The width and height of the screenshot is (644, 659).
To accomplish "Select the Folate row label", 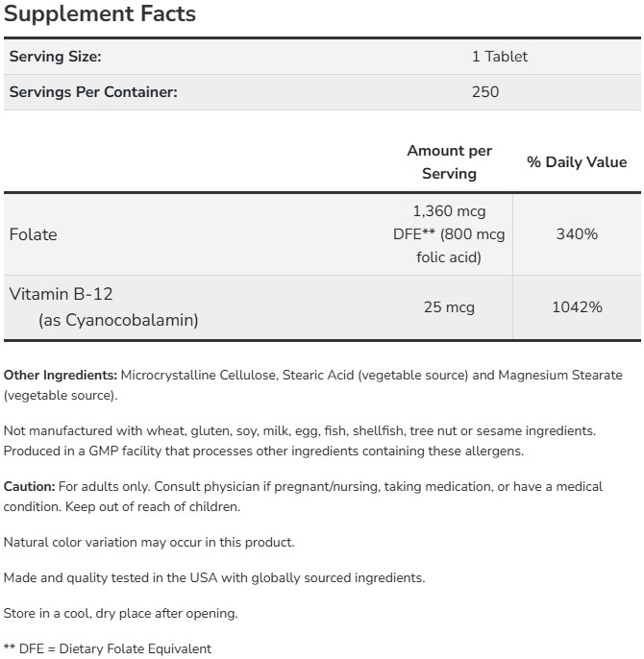I will (x=33, y=234).
